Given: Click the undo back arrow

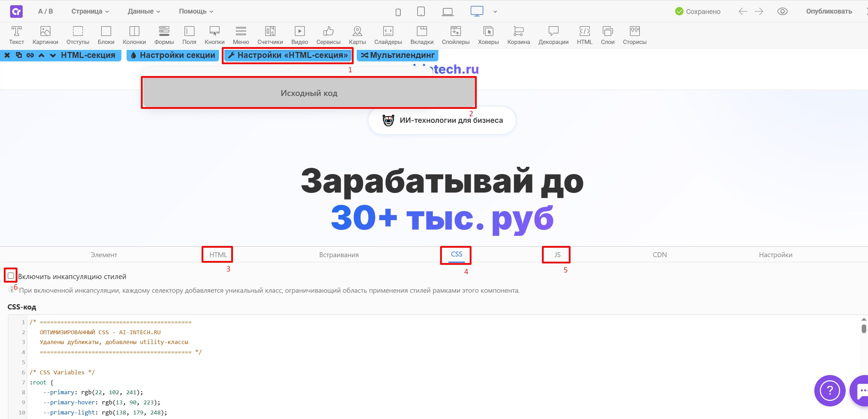Looking at the screenshot, I should tap(743, 12).
